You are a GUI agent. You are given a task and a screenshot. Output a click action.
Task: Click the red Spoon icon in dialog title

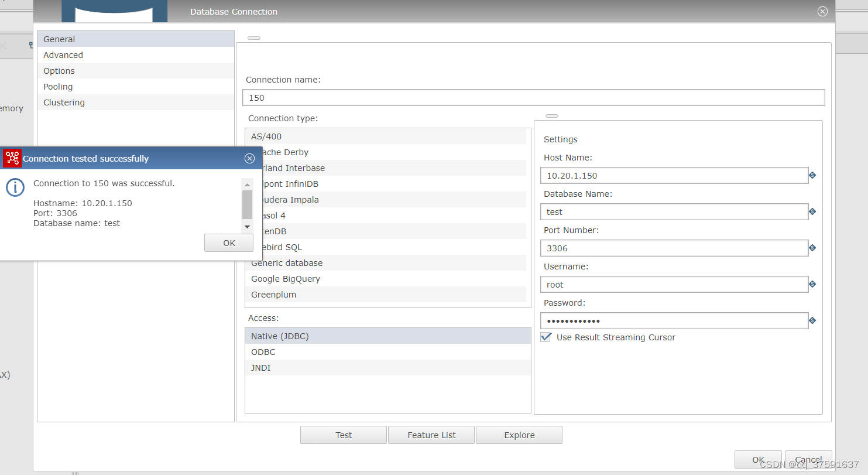click(x=12, y=158)
